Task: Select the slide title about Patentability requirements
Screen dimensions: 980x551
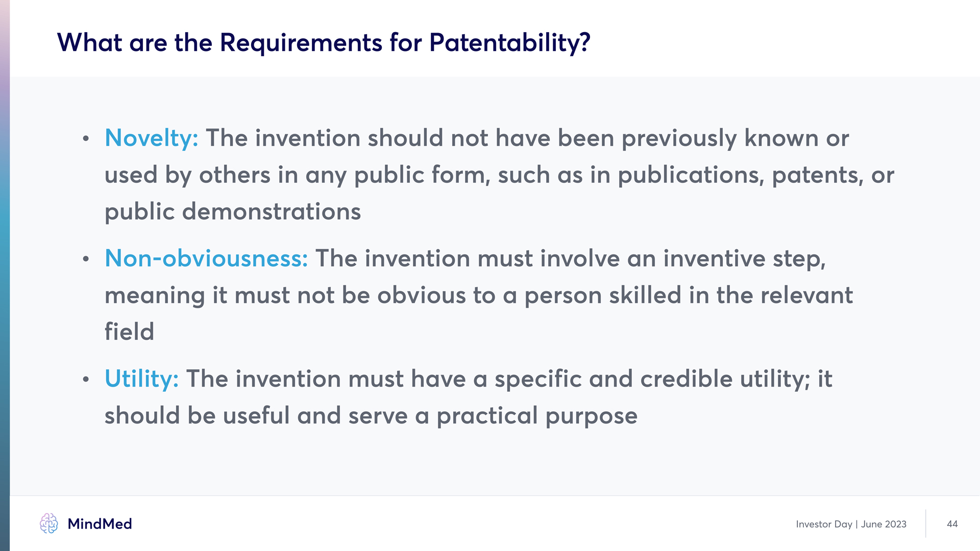Action: [x=324, y=42]
